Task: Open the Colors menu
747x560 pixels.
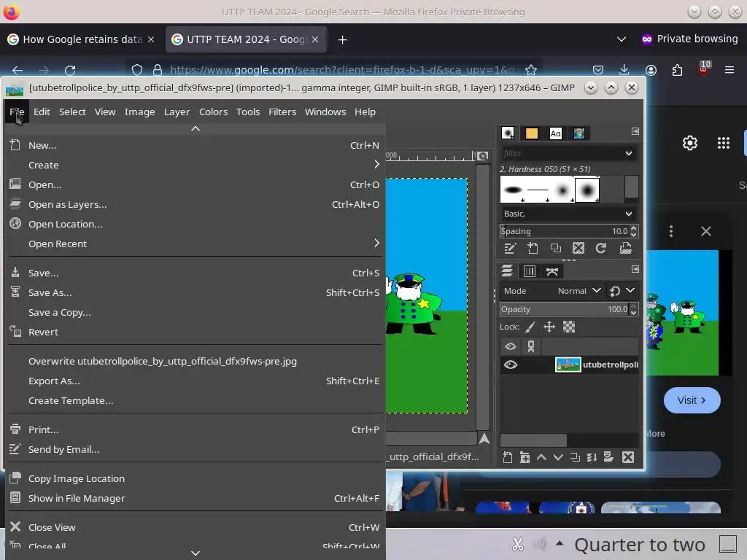Action: (213, 112)
